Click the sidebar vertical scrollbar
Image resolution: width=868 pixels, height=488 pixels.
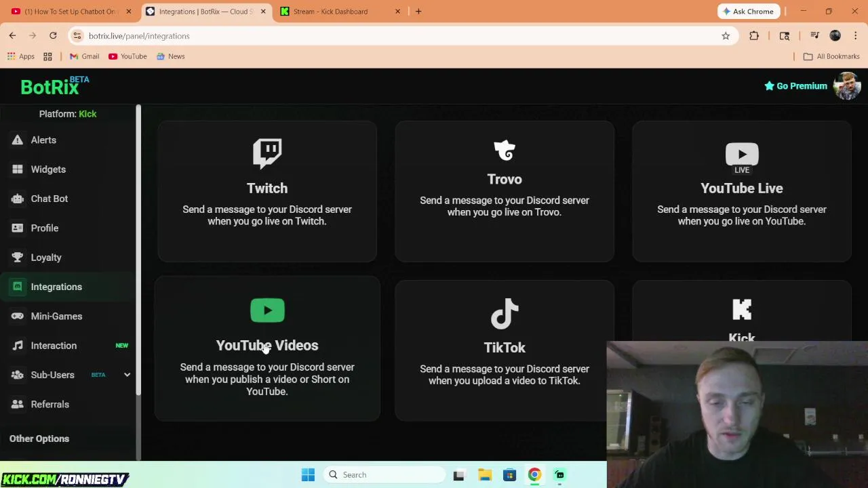click(x=138, y=251)
